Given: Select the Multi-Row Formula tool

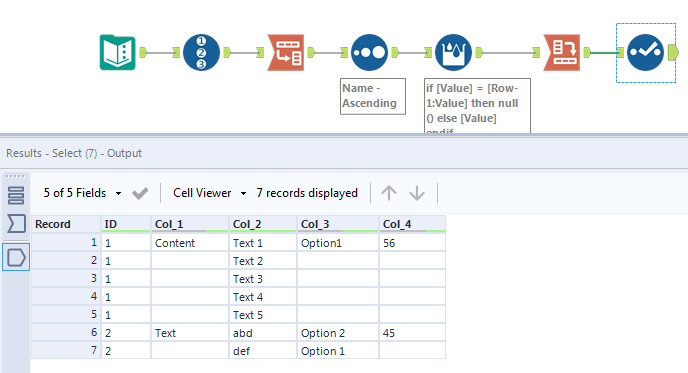Looking at the screenshot, I should 453,53.
